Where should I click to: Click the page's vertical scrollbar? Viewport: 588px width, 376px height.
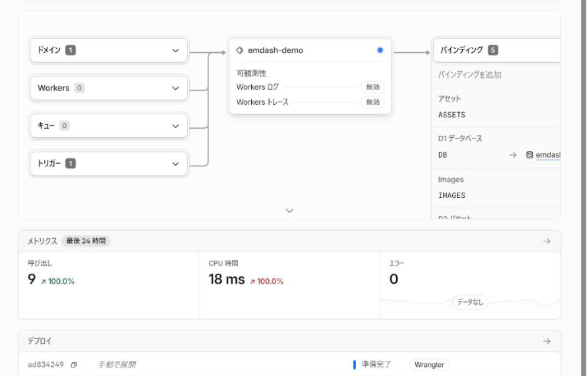coord(583,187)
